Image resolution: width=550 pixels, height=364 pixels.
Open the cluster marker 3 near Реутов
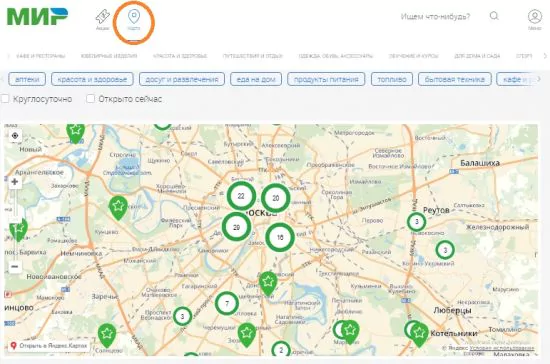pyautogui.click(x=416, y=222)
